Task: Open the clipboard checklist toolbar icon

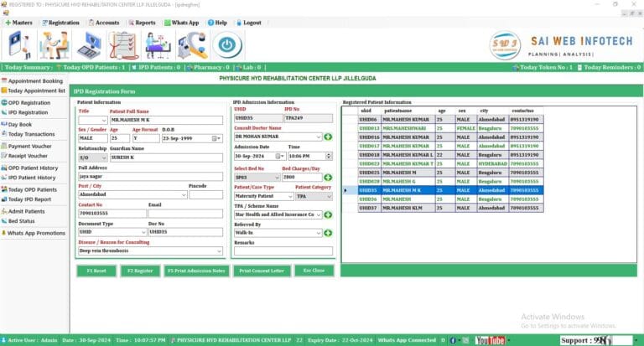Action: point(123,45)
